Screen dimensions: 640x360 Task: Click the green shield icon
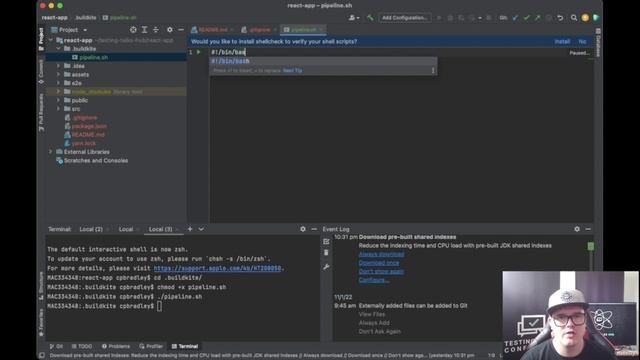[x=596, y=18]
